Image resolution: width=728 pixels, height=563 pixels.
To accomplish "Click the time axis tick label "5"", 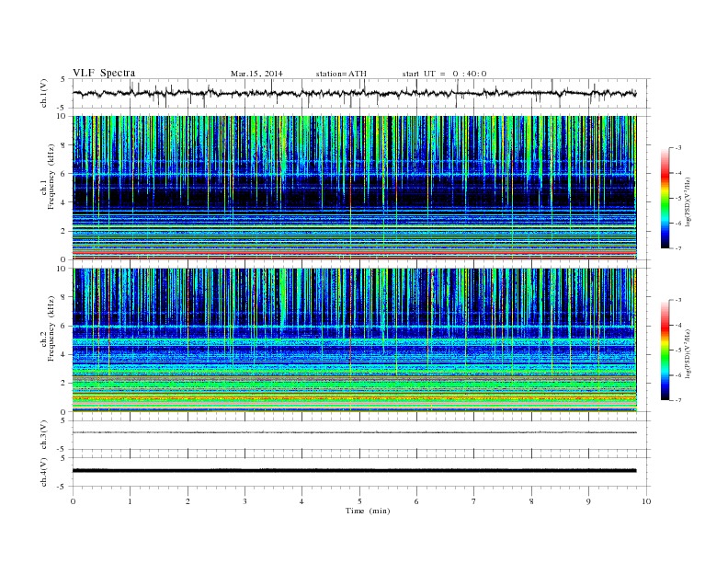I will click(359, 501).
